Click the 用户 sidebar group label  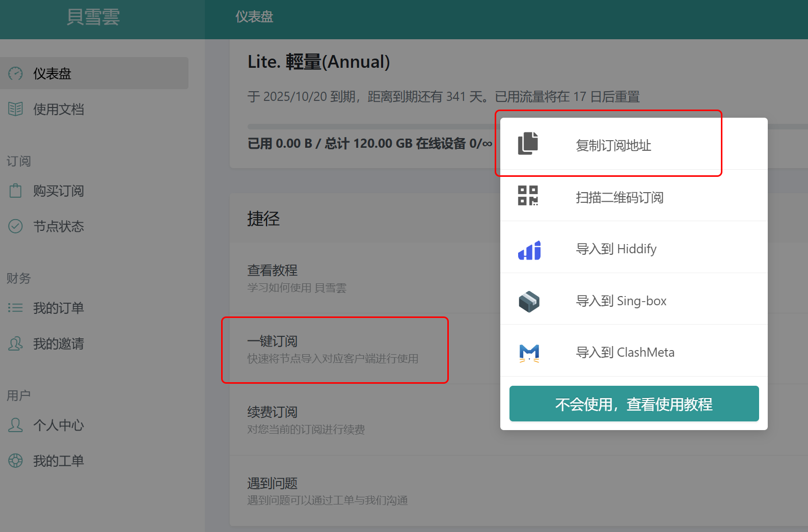pyautogui.click(x=19, y=395)
